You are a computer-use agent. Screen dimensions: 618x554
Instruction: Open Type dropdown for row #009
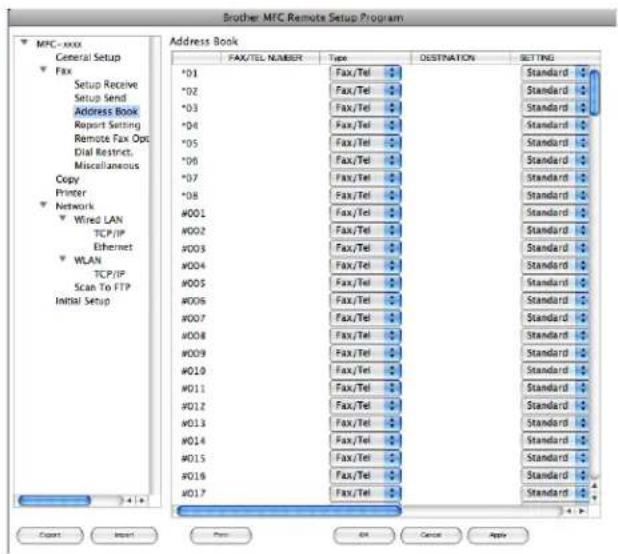coord(366,353)
